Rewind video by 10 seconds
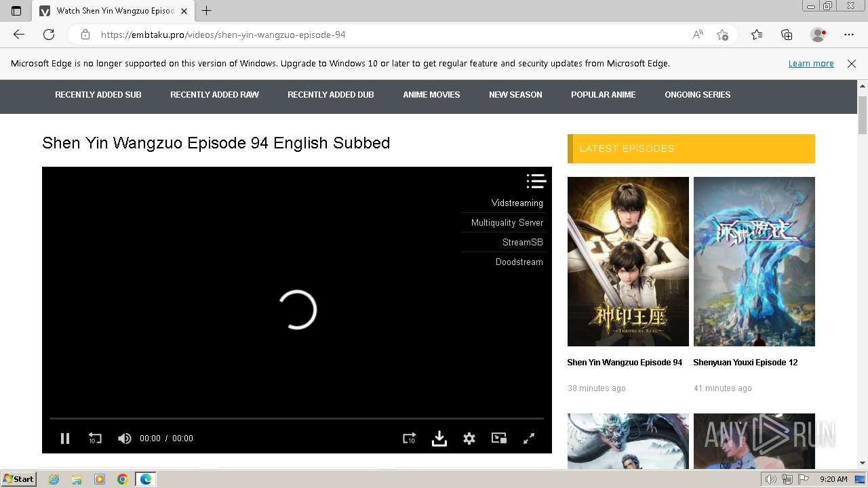 tap(95, 439)
